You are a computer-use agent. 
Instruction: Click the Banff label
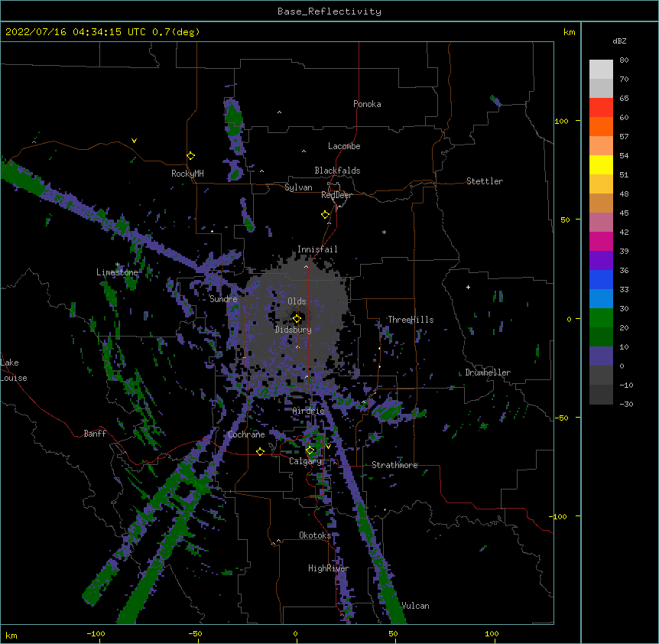95,434
